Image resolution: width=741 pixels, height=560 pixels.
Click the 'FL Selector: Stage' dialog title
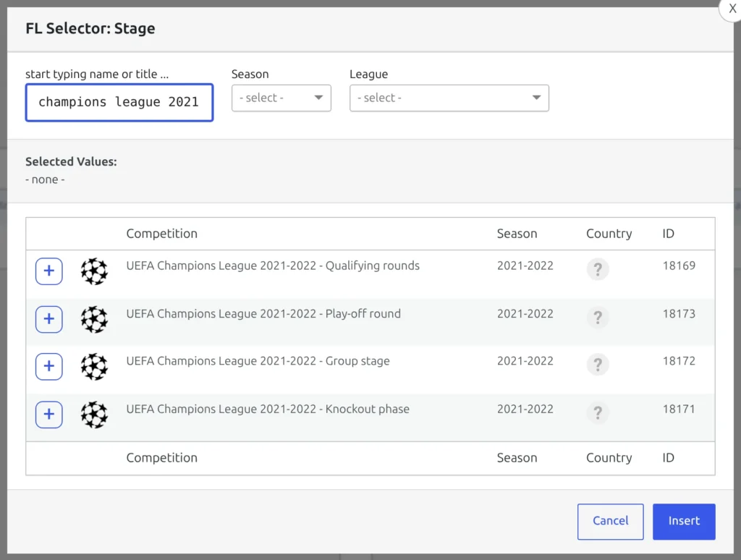tap(90, 28)
